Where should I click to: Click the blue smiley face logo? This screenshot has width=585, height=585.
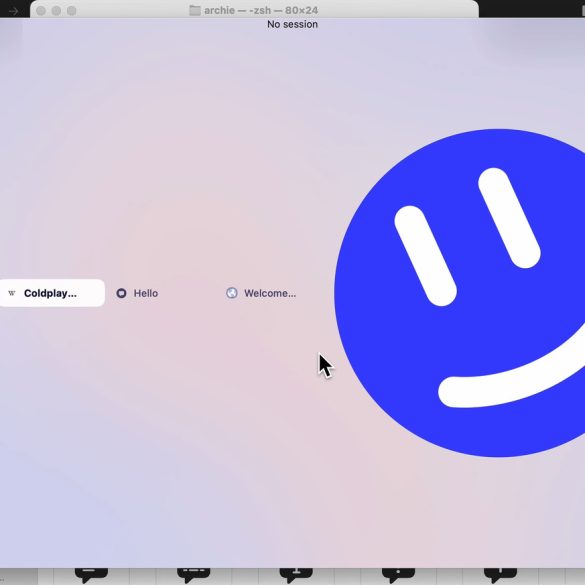(x=460, y=293)
